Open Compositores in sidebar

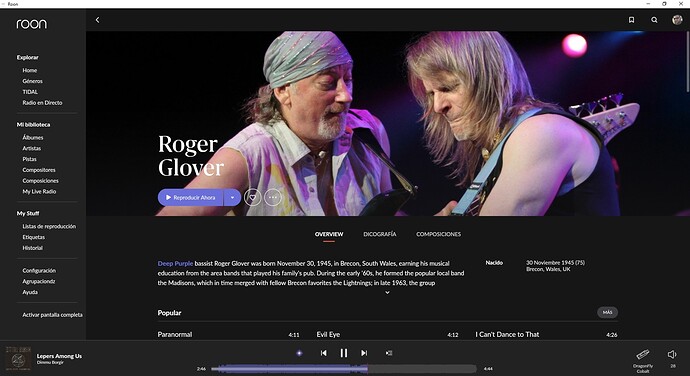[x=39, y=170]
